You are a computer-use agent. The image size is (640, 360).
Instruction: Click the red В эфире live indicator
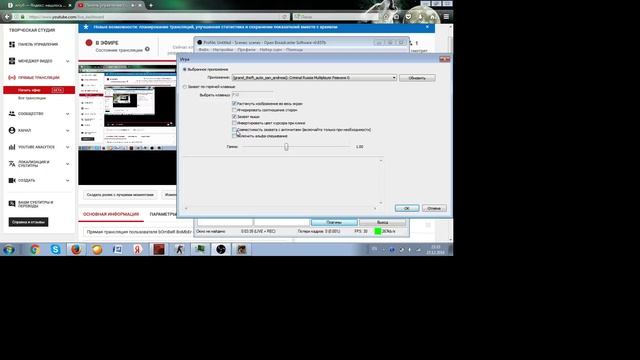click(89, 42)
